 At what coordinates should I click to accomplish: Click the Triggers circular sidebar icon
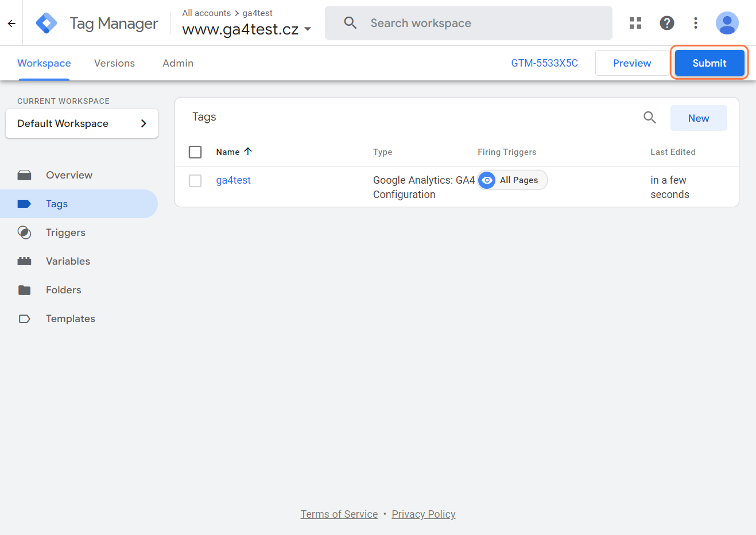(24, 232)
